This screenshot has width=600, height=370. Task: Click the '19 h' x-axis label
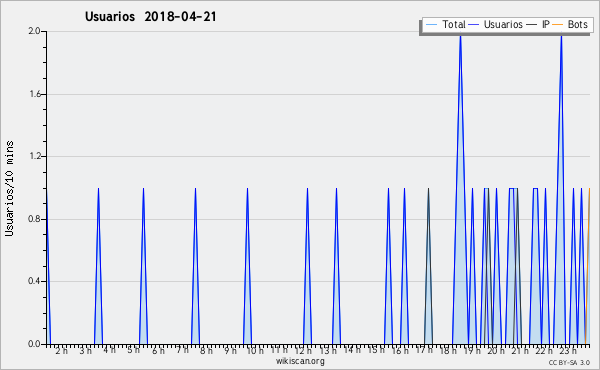coord(473,351)
